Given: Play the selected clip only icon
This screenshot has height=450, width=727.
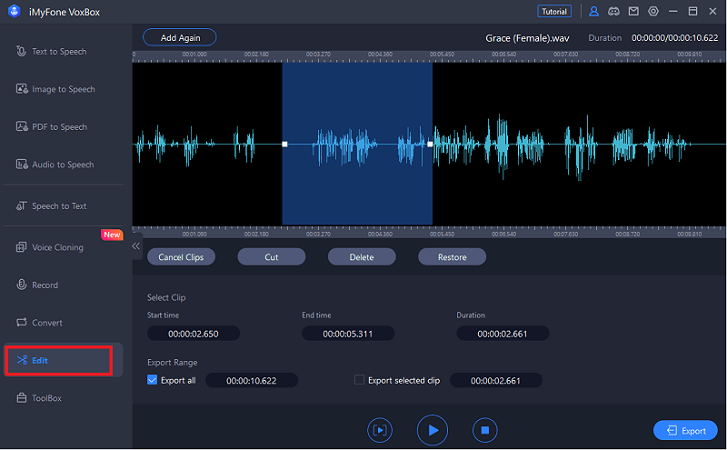Looking at the screenshot, I should [380, 430].
